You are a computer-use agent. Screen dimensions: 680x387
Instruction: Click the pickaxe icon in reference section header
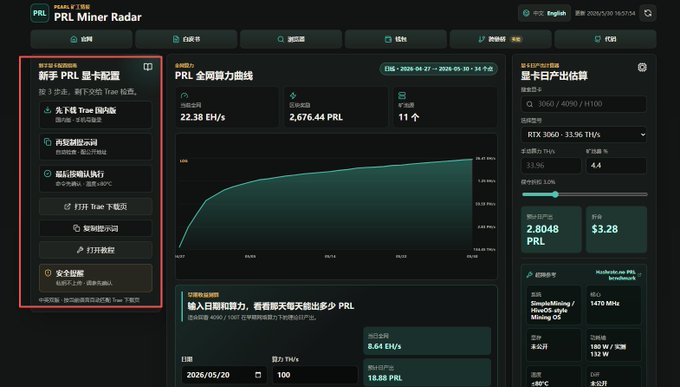click(x=530, y=275)
